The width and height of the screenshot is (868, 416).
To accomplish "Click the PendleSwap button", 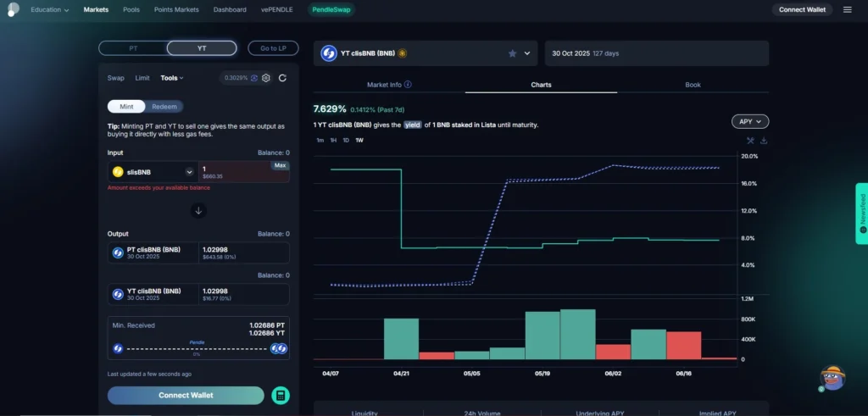I will [x=331, y=9].
